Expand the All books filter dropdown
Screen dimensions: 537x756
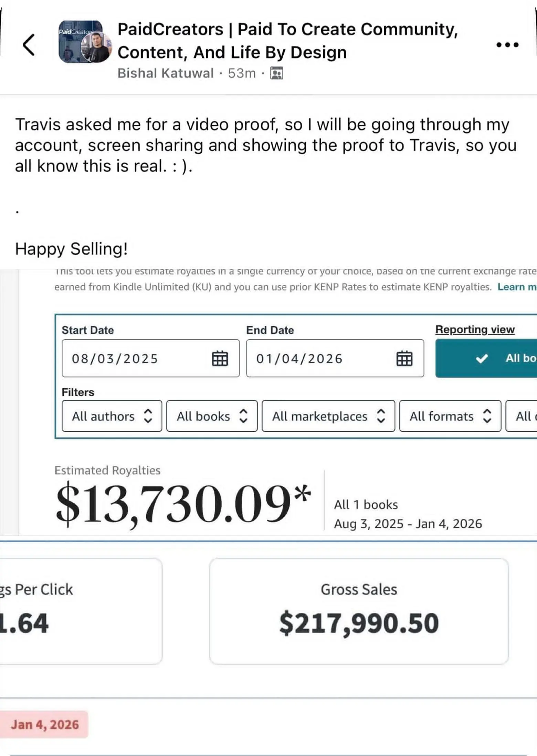click(212, 416)
